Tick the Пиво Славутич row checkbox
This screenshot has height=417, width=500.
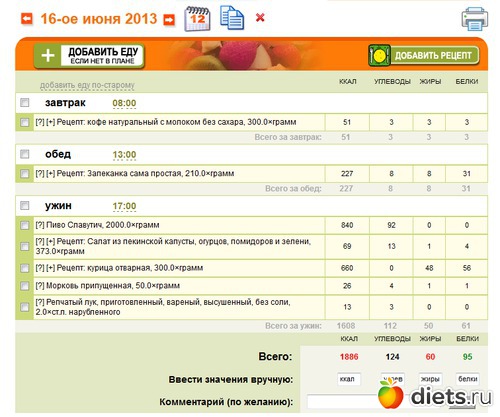coord(25,225)
